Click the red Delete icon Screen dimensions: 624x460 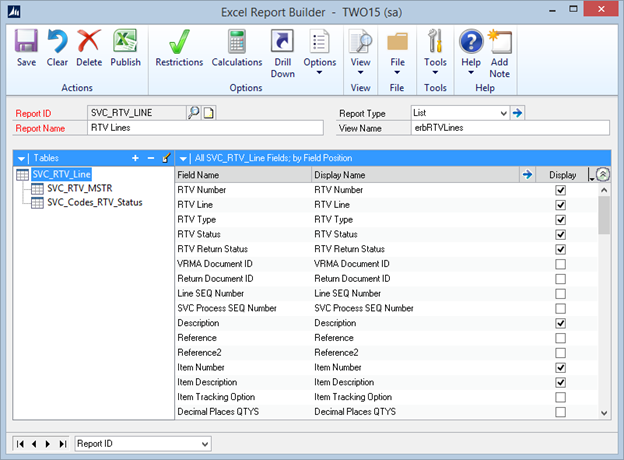coord(89,41)
